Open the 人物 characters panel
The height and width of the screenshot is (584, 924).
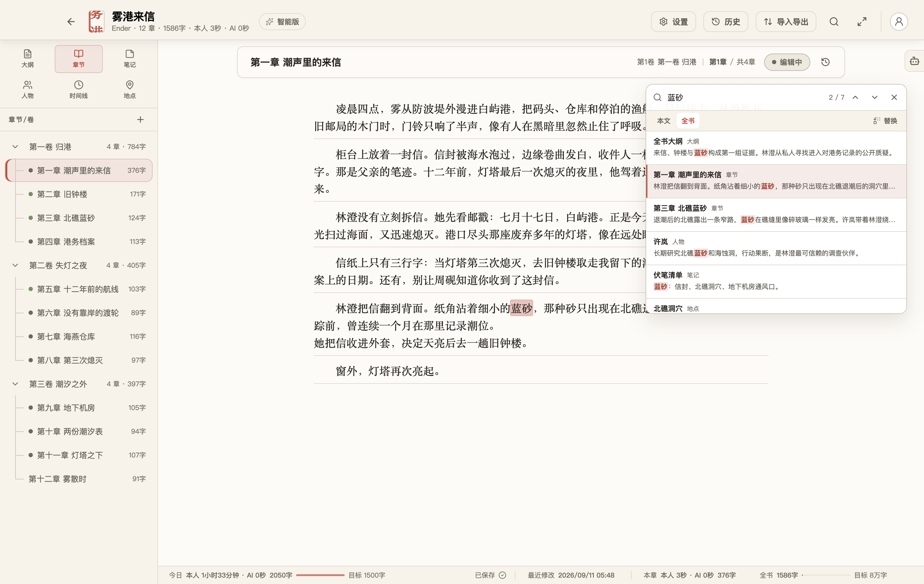click(27, 90)
